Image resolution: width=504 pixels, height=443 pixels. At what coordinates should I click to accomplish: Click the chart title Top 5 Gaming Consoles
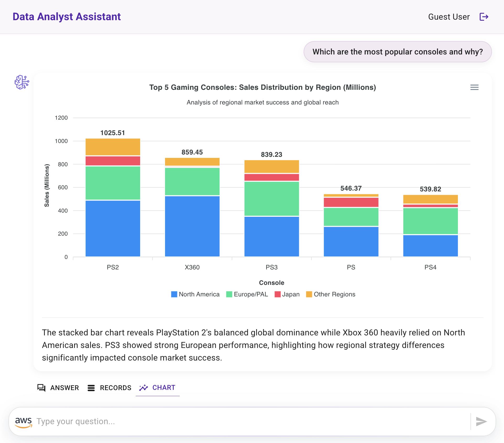click(x=263, y=87)
